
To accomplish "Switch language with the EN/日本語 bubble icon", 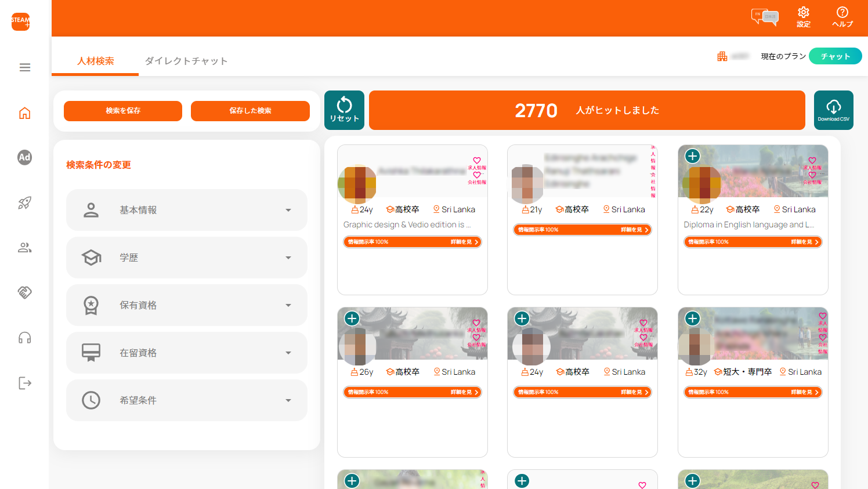I will pyautogui.click(x=765, y=17).
